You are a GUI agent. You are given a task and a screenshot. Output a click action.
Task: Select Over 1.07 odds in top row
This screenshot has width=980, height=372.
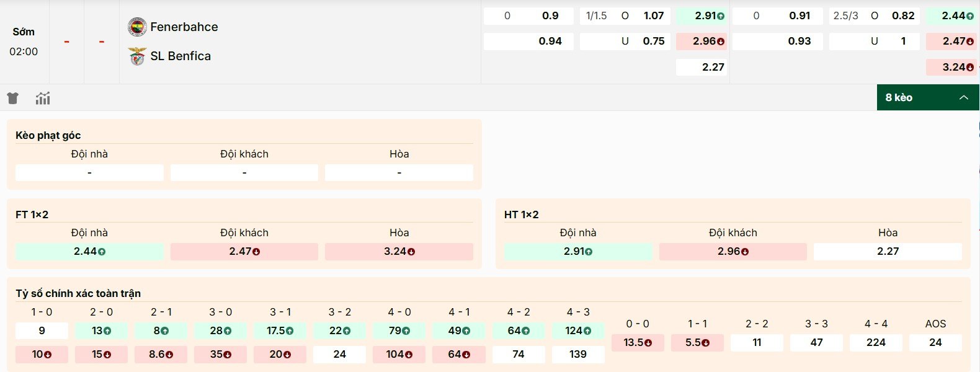point(653,16)
